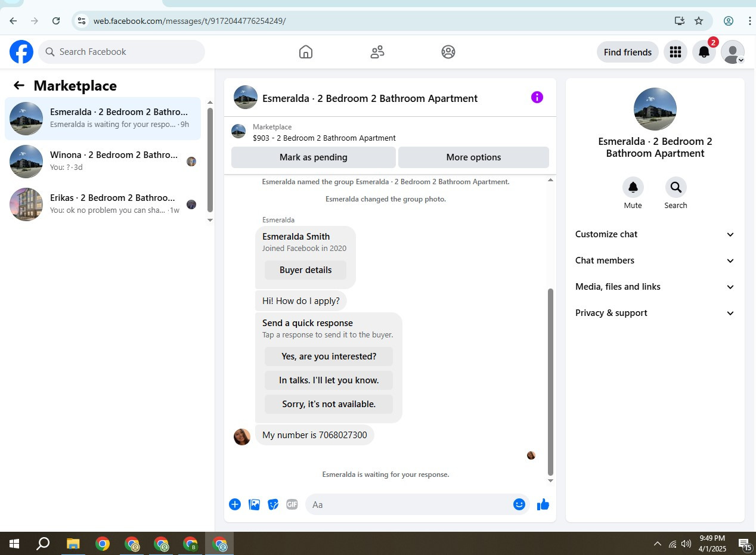
Task: Click chat messages scrollbar thumb
Action: coord(550,382)
